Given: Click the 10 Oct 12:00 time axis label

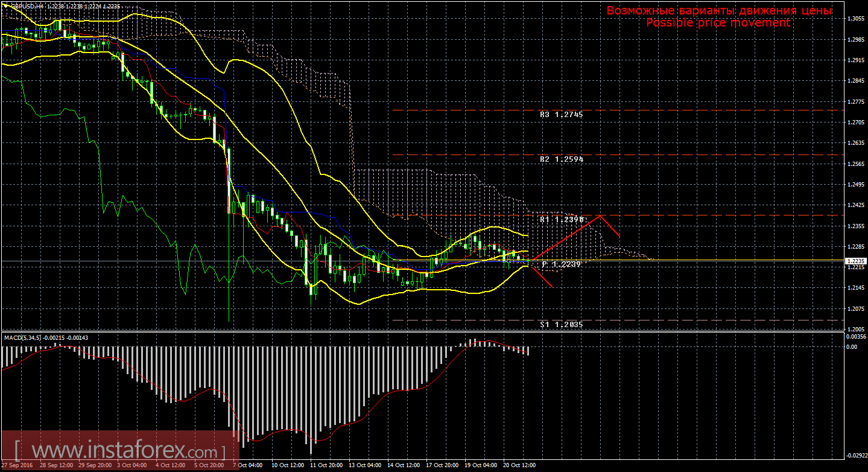Looking at the screenshot, I should coord(287,466).
